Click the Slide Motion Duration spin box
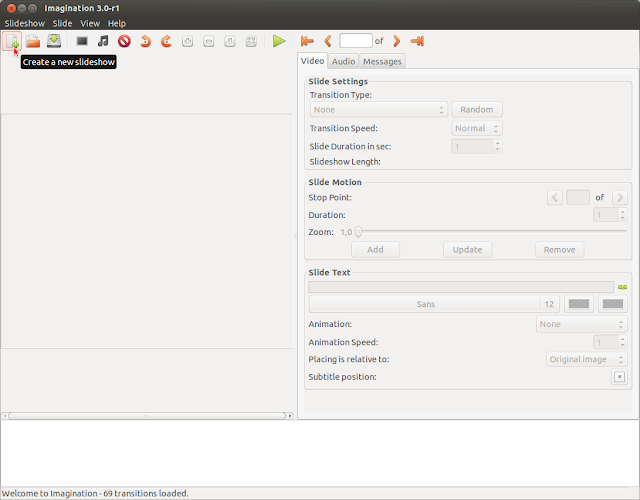Viewport: 640px width, 500px height. 610,215
